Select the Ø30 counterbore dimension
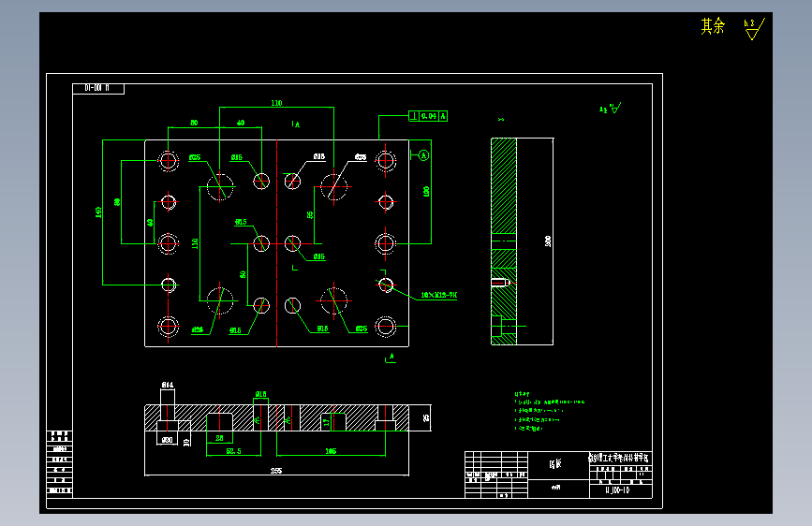 coord(167,440)
